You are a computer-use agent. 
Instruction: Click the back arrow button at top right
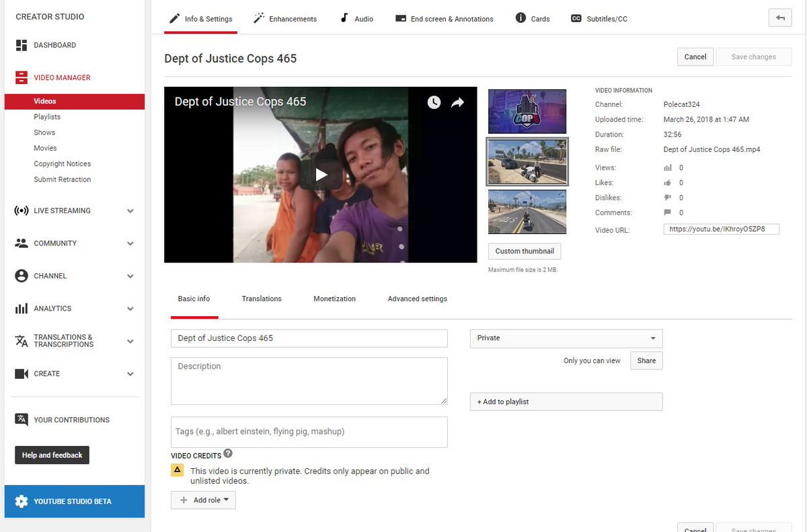[x=780, y=18]
